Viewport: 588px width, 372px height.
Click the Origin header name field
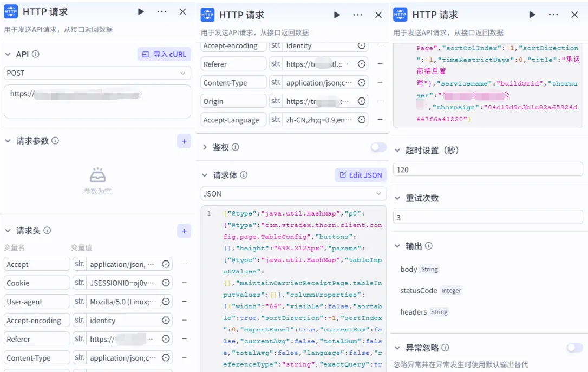233,101
